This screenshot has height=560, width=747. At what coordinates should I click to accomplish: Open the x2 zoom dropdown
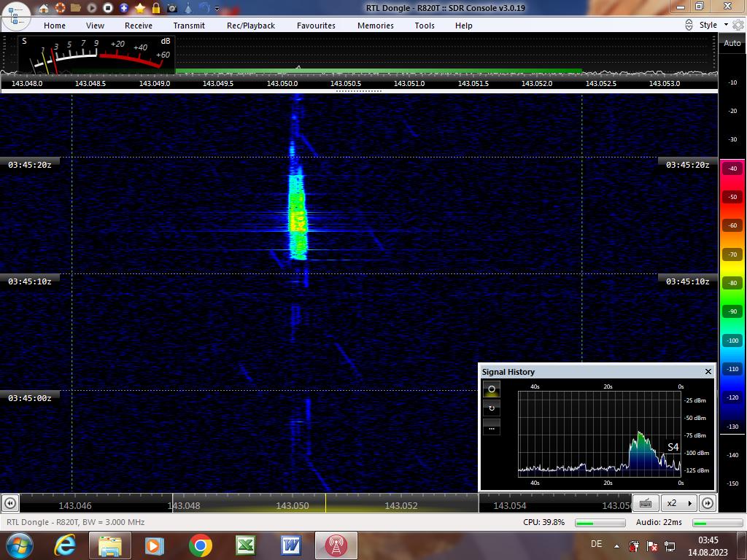(x=679, y=503)
